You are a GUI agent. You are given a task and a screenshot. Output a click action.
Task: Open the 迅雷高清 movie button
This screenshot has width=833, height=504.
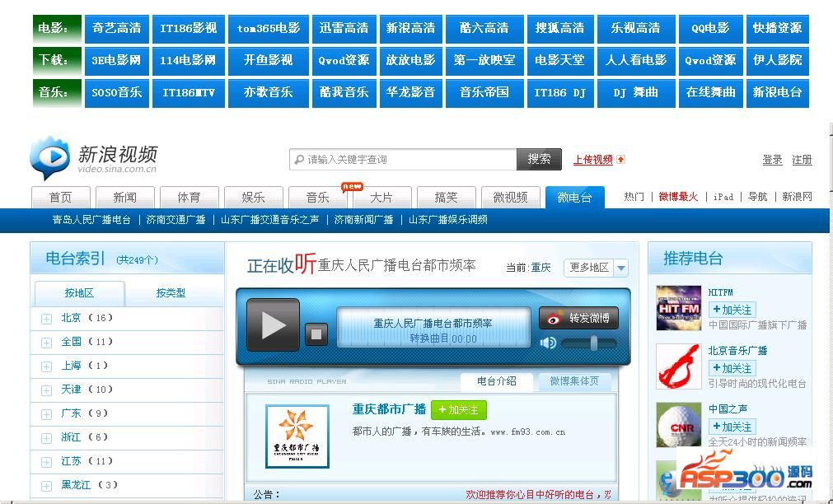coord(344,29)
